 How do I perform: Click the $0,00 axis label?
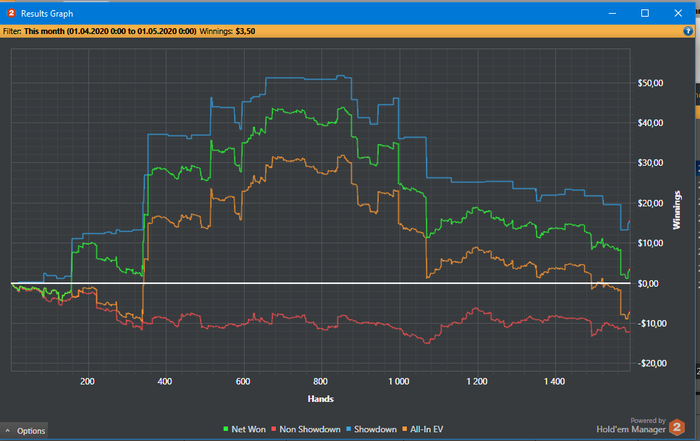coord(648,283)
